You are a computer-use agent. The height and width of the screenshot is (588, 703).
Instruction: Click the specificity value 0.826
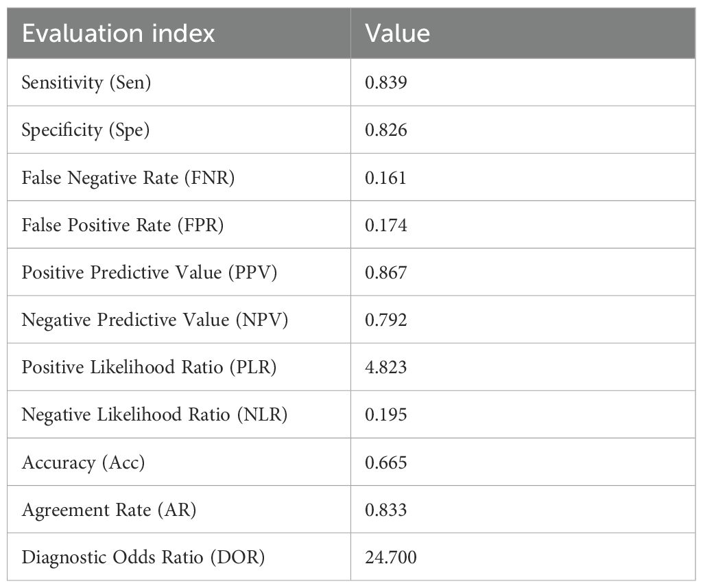[385, 130]
